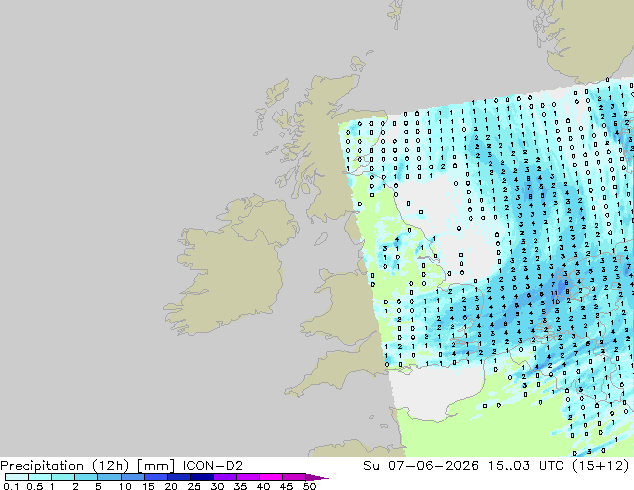This screenshot has width=634, height=490.
Task: Click the 5–10 mm legend color swatch
Action: click(110, 477)
